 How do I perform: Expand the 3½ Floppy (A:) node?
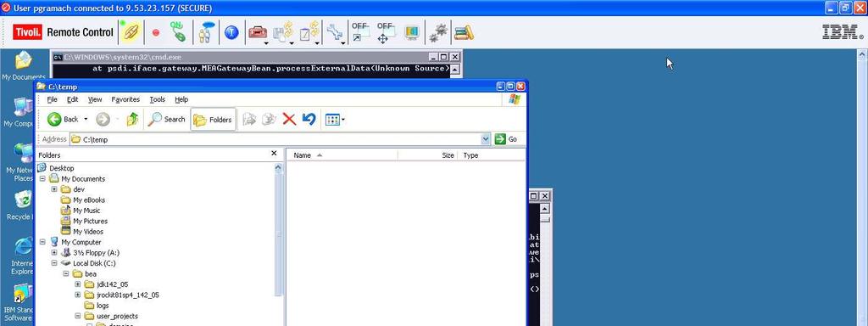click(54, 252)
